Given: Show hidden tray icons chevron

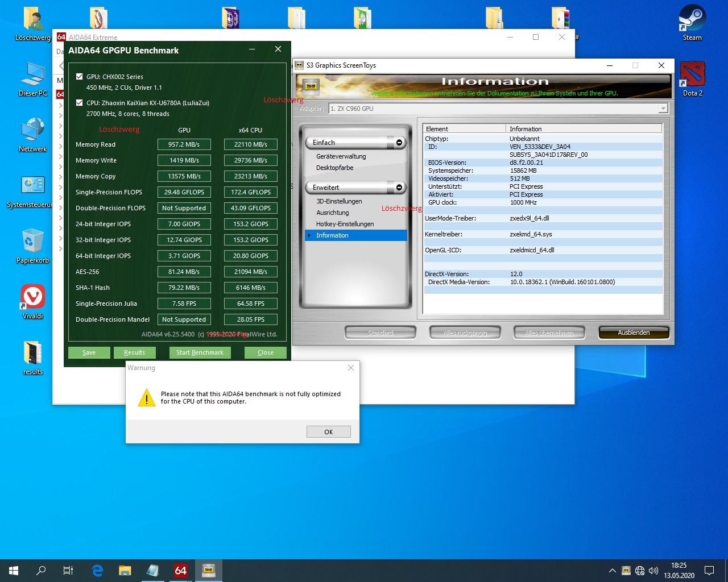Looking at the screenshot, I should coord(613,571).
